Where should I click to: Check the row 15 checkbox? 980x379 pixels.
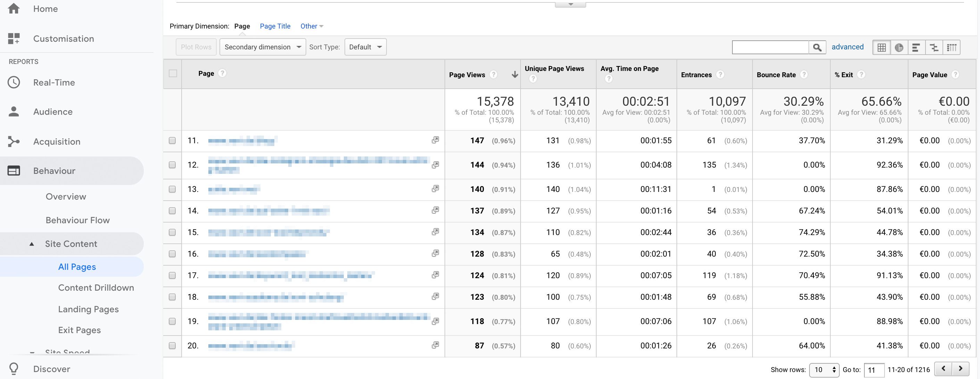click(172, 232)
